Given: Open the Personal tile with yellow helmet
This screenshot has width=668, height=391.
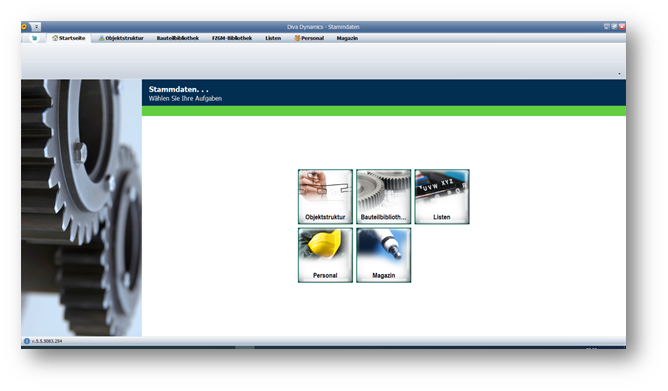Looking at the screenshot, I should [325, 255].
